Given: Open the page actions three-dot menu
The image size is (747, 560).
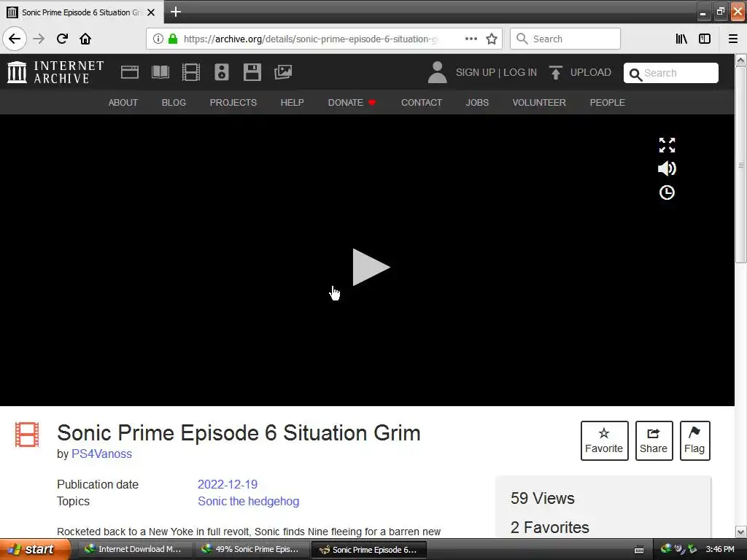Looking at the screenshot, I should pos(471,39).
